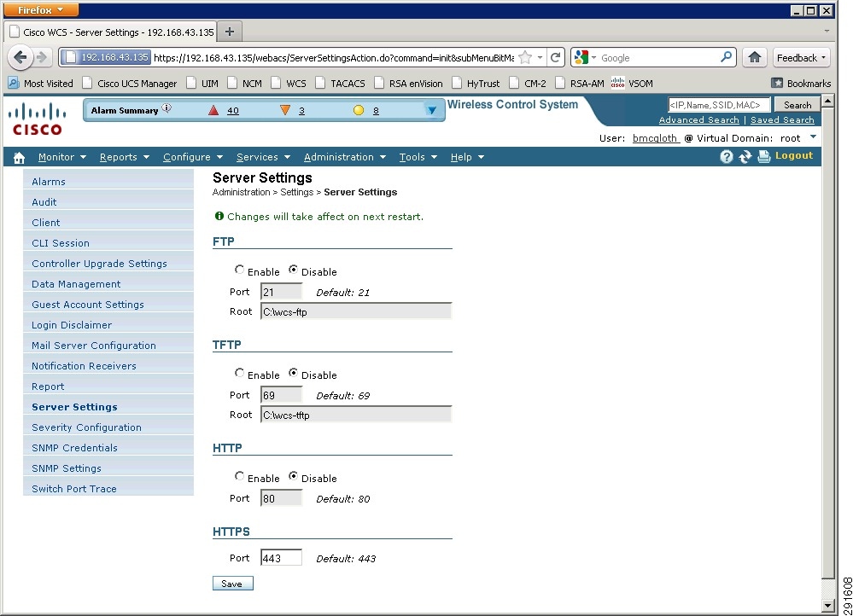
Task: Open the Help menu
Action: coord(467,157)
